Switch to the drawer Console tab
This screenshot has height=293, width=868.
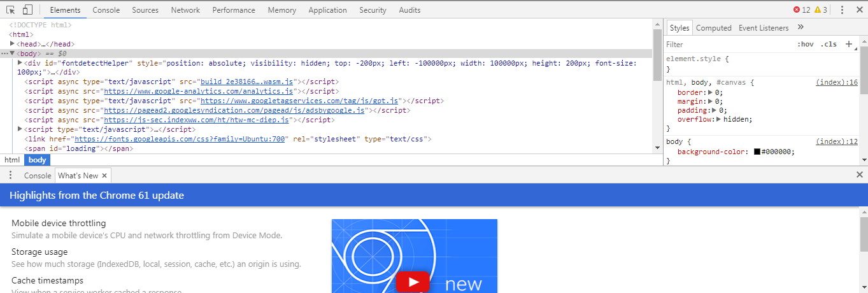click(x=38, y=175)
